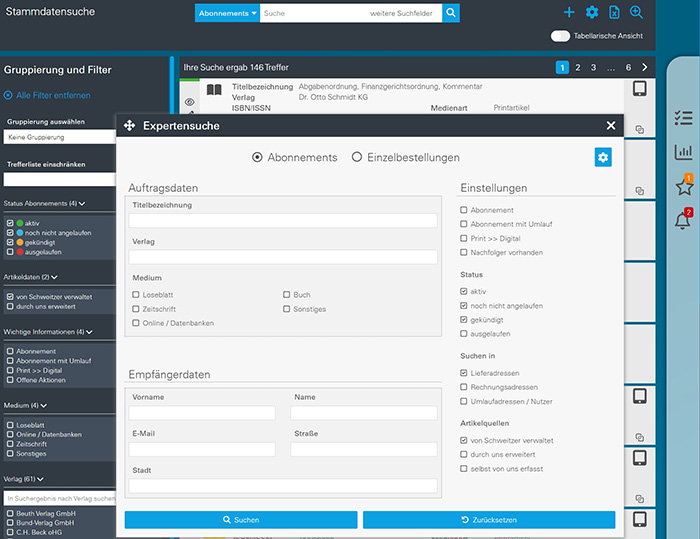This screenshot has width=700, height=539.
Task: Export results with the Excel file icon
Action: pos(614,13)
